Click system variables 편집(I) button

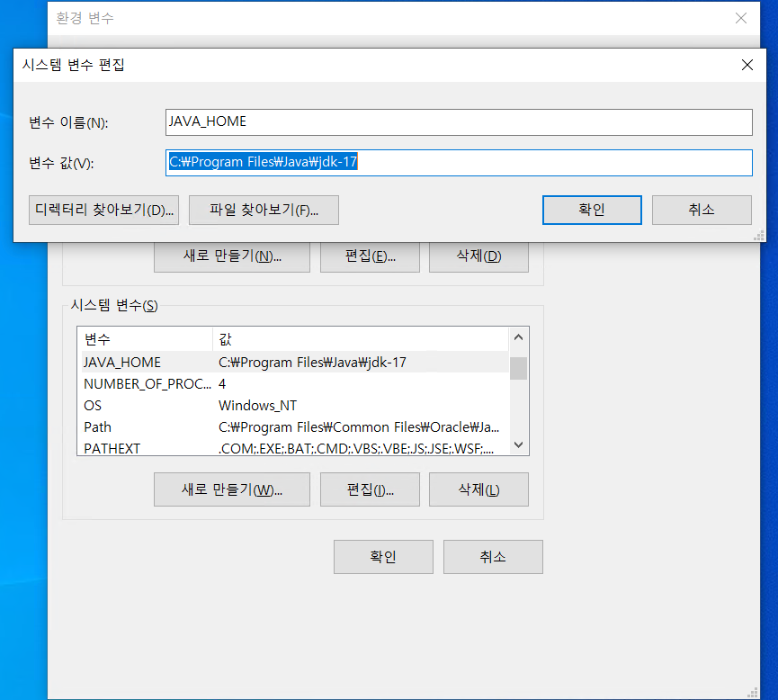pos(371,490)
